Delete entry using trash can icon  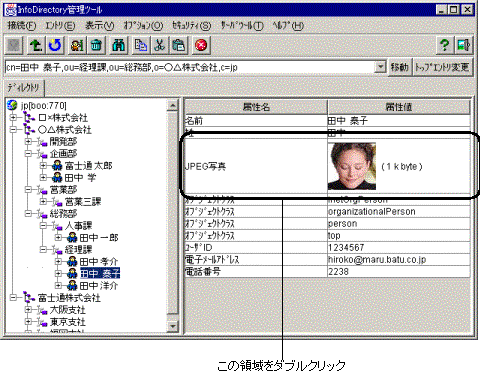(96, 45)
